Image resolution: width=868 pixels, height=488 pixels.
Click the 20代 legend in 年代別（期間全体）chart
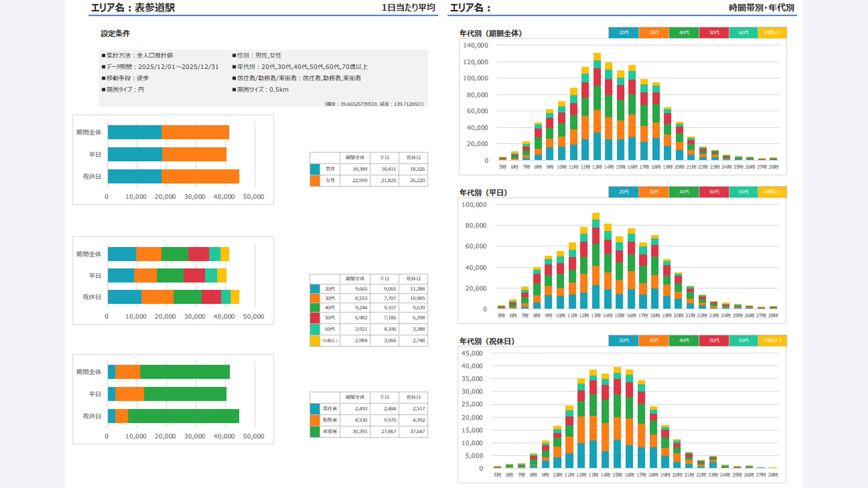click(623, 33)
